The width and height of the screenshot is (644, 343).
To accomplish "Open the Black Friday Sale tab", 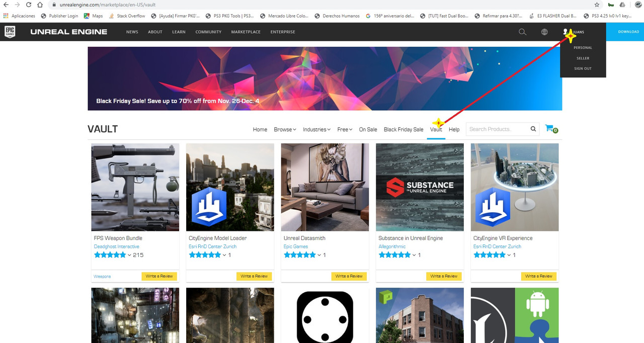I will click(x=404, y=130).
